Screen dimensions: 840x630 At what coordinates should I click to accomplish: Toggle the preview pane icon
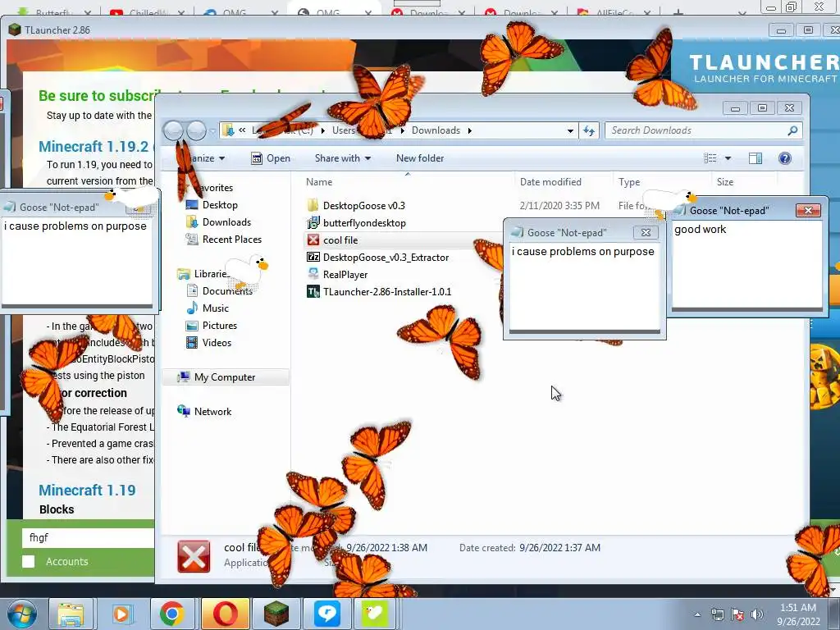tap(756, 158)
